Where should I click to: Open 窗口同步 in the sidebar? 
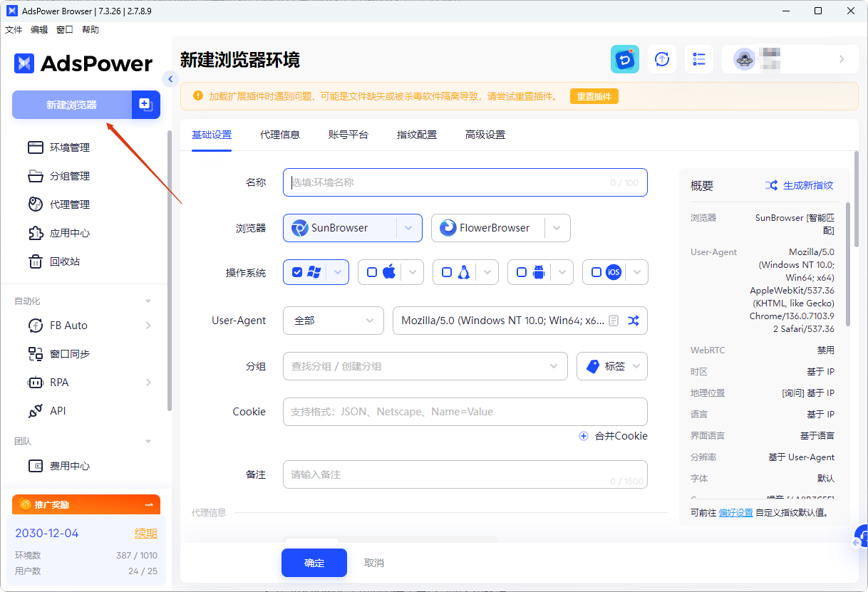click(x=69, y=354)
